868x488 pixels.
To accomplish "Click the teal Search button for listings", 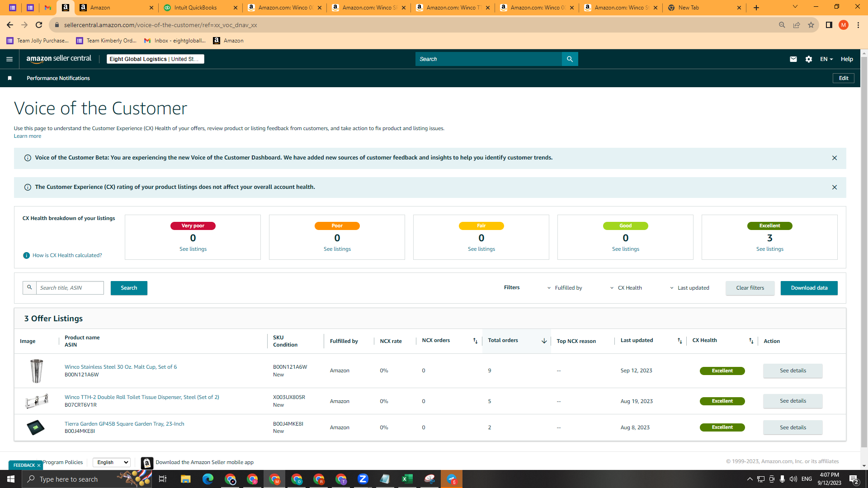I will tap(129, 288).
